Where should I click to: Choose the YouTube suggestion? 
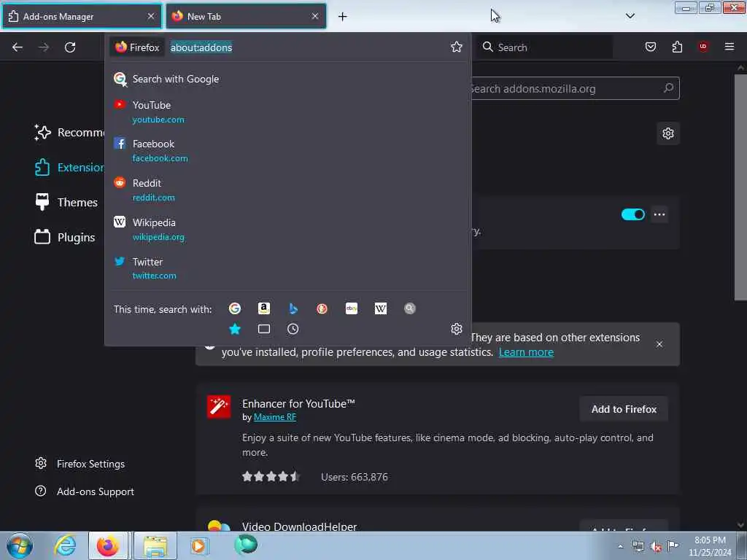pos(287,112)
